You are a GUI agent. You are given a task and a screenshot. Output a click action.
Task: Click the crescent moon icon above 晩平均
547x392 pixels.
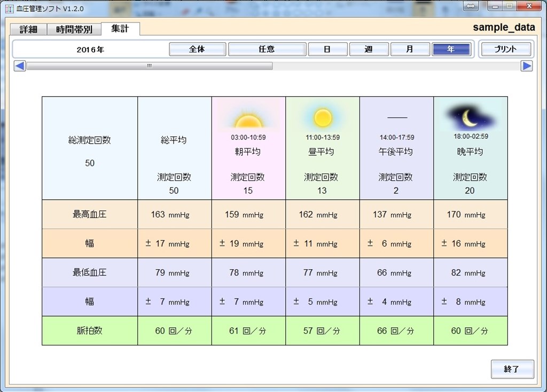point(470,118)
